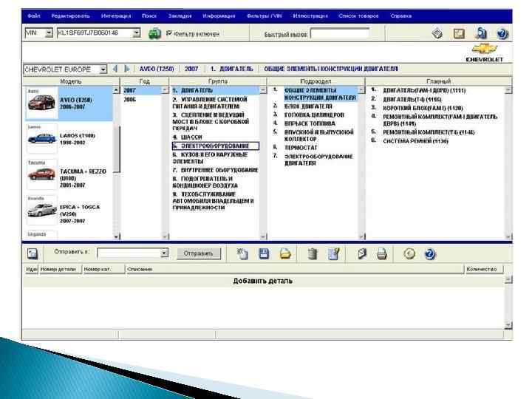Open help from the bottom toolbar question mark
532x399 pixels.
[x=430, y=253]
